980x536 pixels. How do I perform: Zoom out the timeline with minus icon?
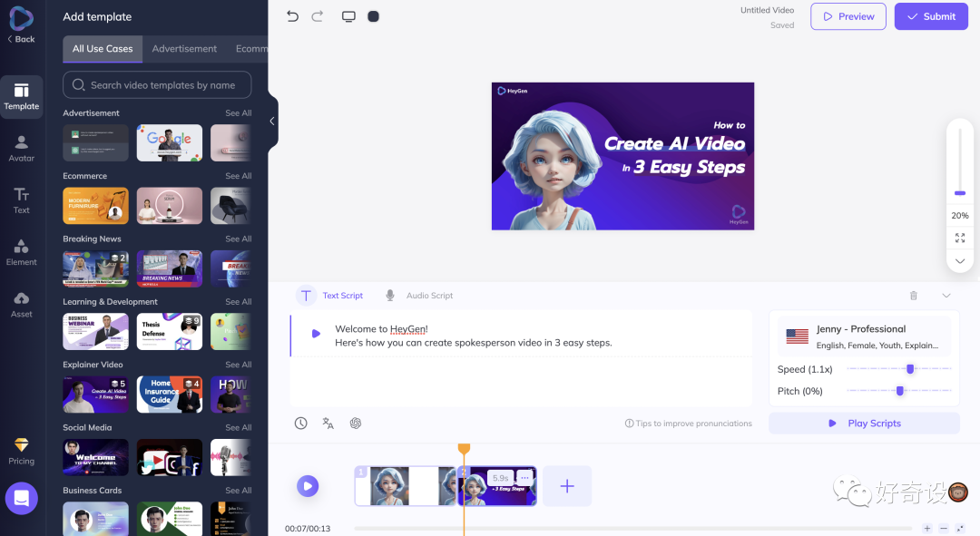(944, 529)
